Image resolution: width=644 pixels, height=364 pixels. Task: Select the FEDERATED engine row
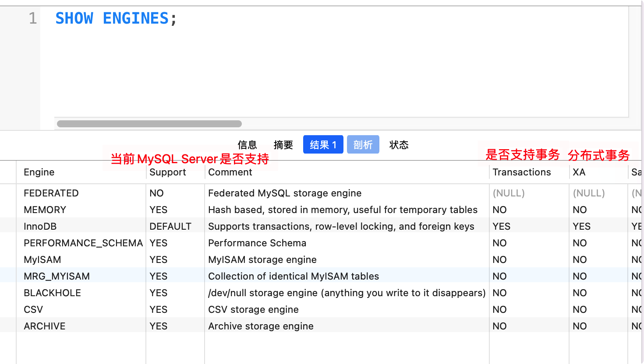click(x=51, y=193)
